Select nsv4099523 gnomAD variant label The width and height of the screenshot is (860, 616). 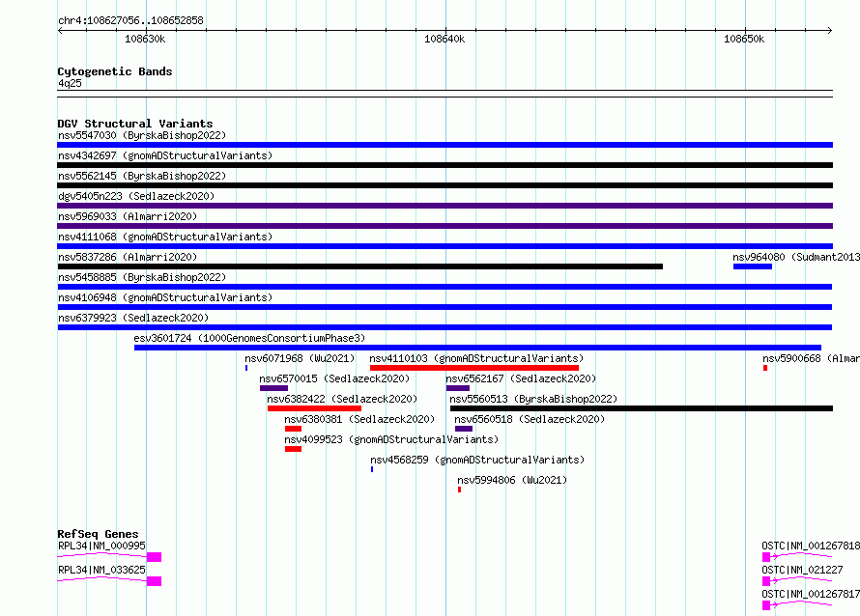[391, 439]
